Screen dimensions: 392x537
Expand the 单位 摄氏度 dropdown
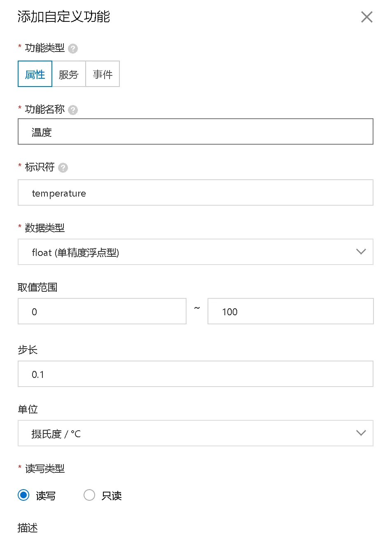pos(196,433)
